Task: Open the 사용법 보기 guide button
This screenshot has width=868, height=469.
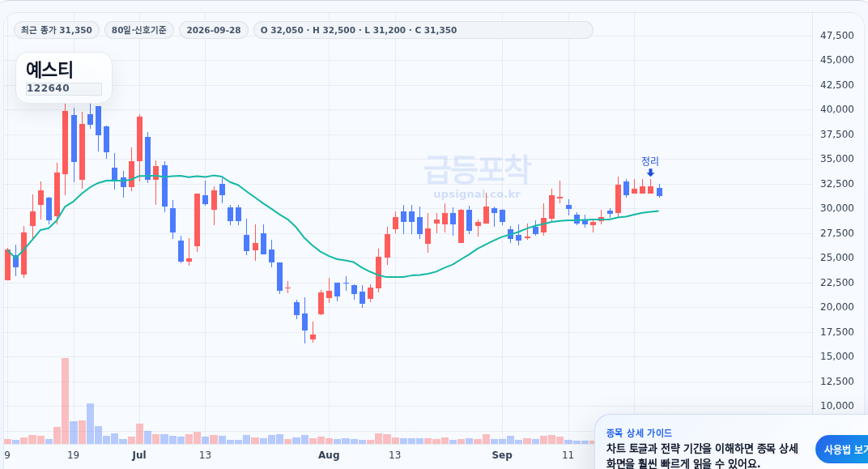Action: (x=842, y=450)
